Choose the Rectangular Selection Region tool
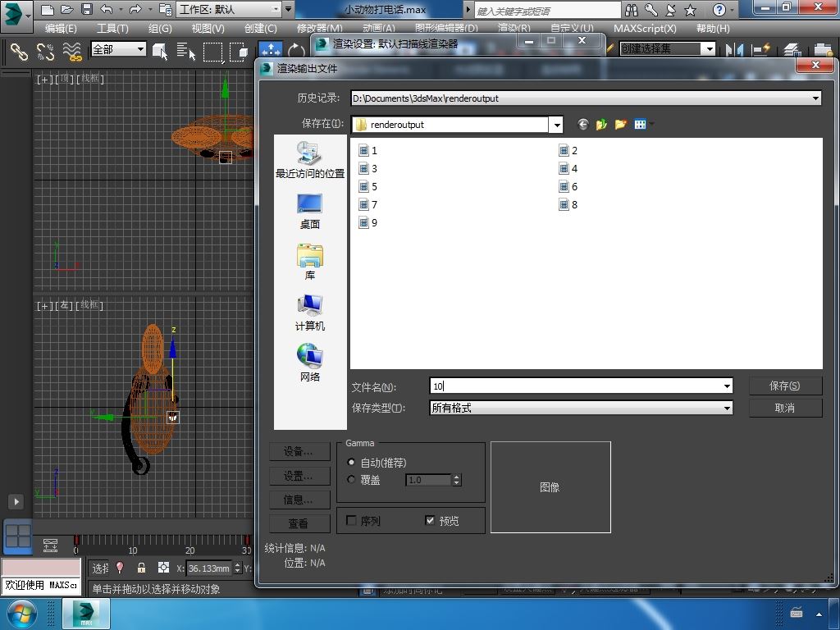The image size is (840, 630). coord(212,52)
